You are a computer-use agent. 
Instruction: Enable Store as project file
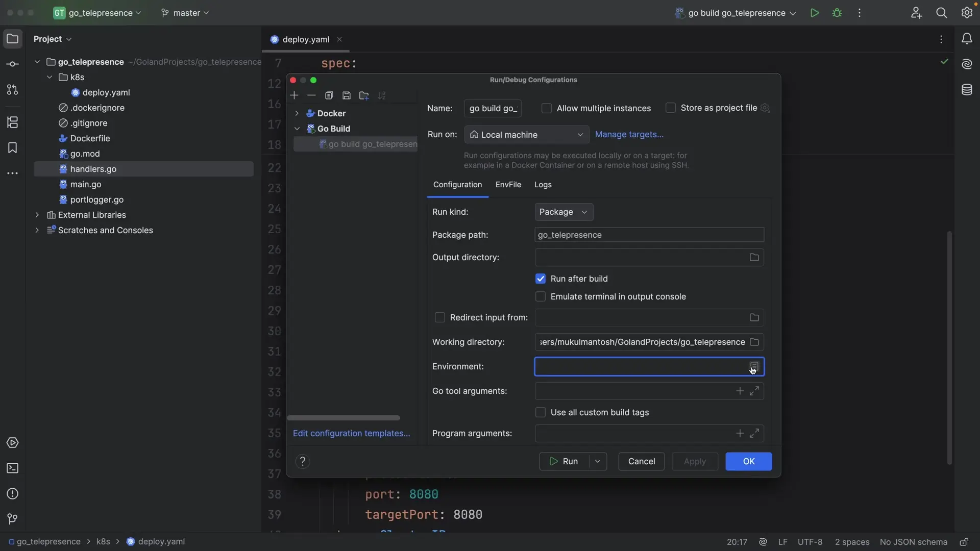click(x=671, y=108)
